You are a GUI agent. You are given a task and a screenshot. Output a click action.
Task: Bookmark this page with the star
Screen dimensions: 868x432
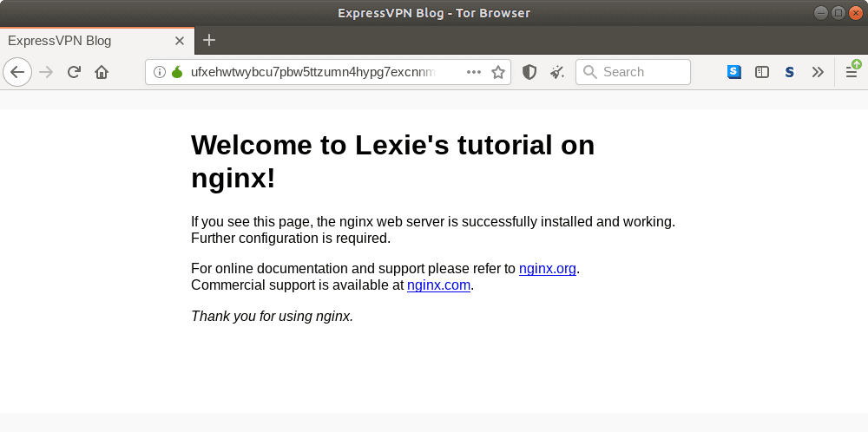(498, 72)
